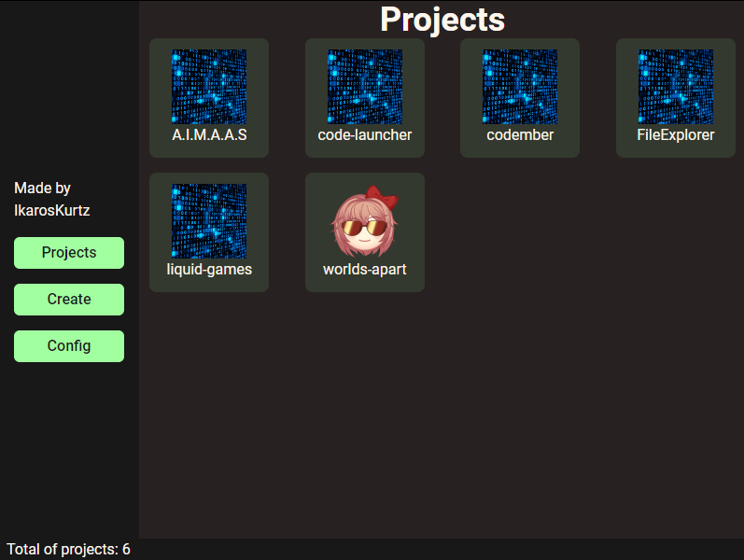Image resolution: width=744 pixels, height=560 pixels.
Task: Click the Total of projects counter
Action: [x=68, y=549]
